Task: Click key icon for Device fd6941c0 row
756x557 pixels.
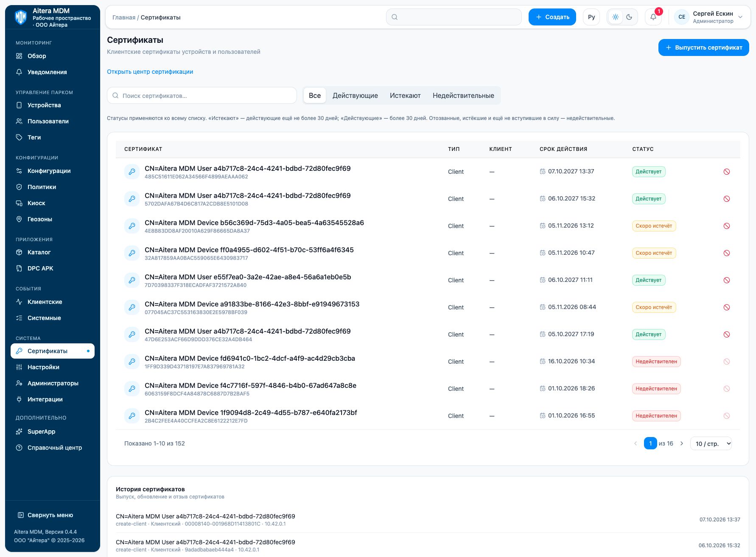Action: [x=132, y=362]
